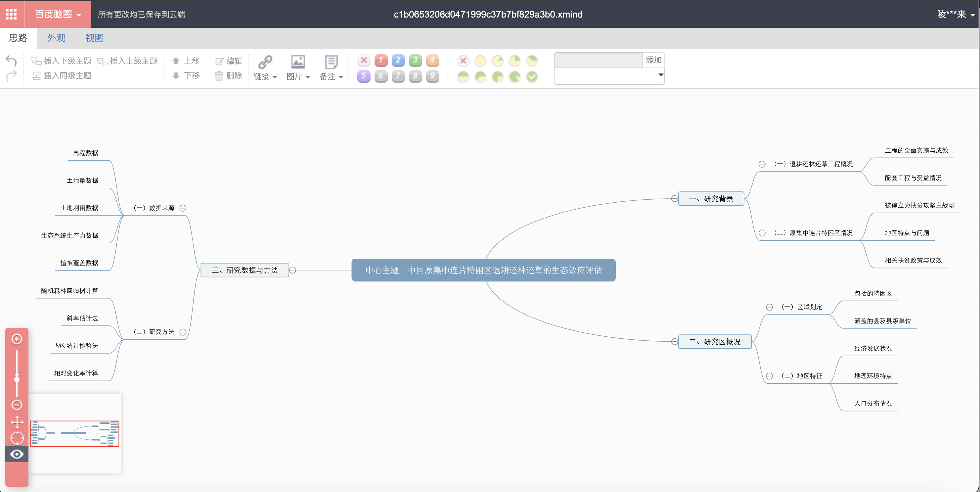The image size is (980, 492).
Task: Click 上移 move up button
Action: click(186, 61)
